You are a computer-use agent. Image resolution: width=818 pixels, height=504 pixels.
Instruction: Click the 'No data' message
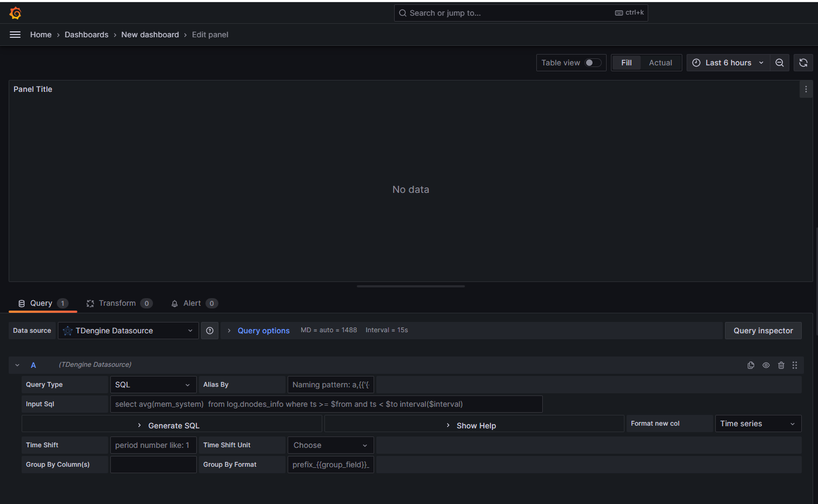(411, 190)
